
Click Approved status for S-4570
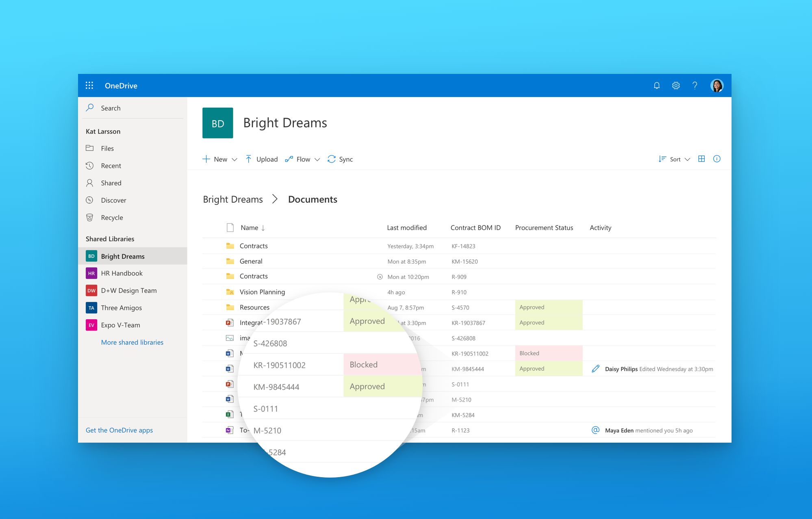[x=549, y=307]
